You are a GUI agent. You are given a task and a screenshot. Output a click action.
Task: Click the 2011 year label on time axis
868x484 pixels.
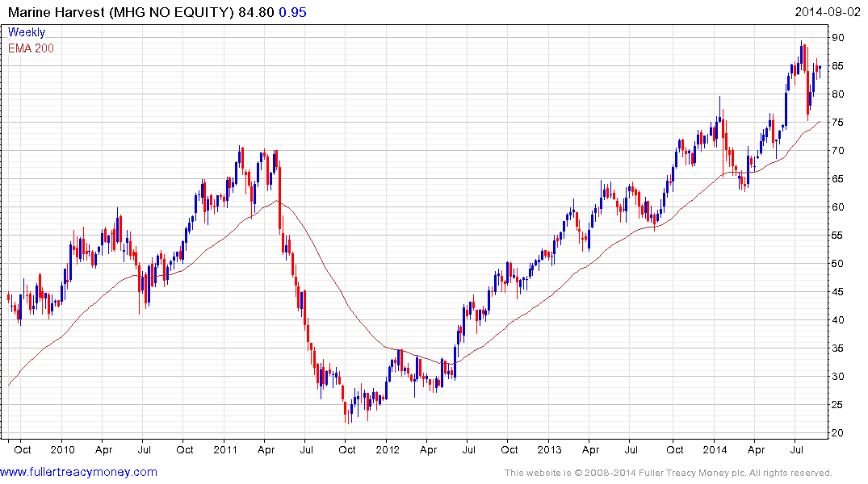point(225,449)
